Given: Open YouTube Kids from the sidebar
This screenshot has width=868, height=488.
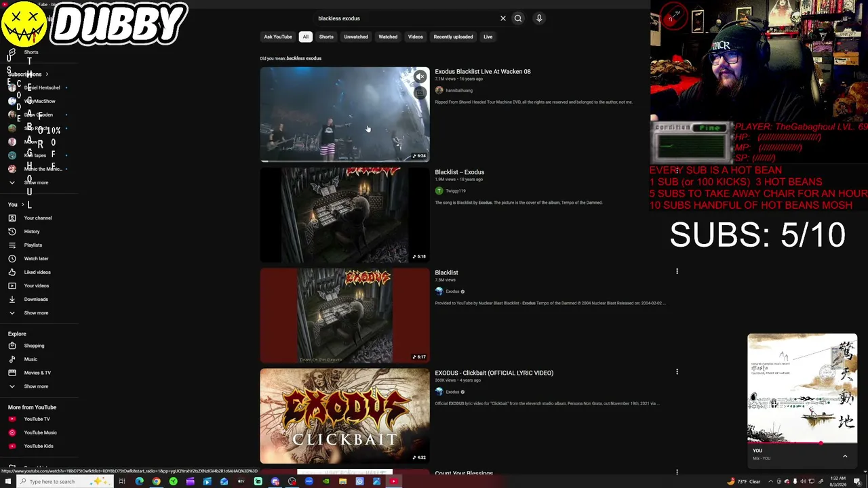Looking at the screenshot, I should click(39, 446).
